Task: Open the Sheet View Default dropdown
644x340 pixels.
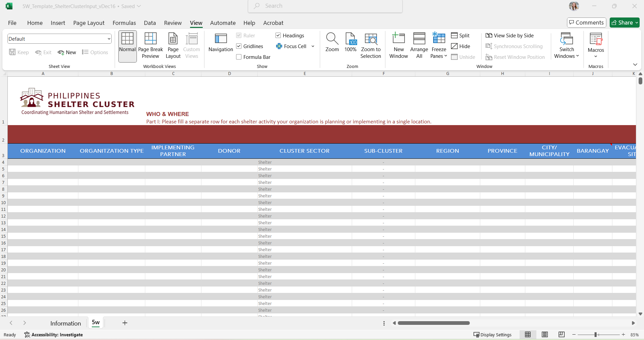Action: (109, 39)
